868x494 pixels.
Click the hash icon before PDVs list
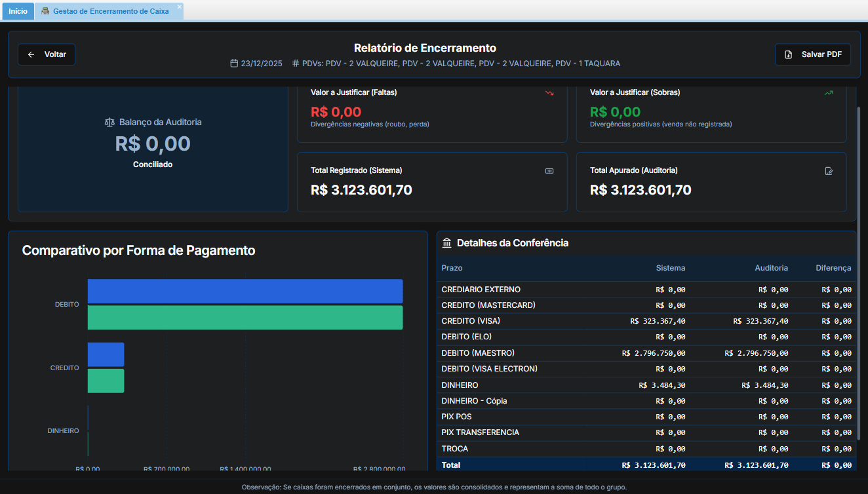pyautogui.click(x=296, y=64)
